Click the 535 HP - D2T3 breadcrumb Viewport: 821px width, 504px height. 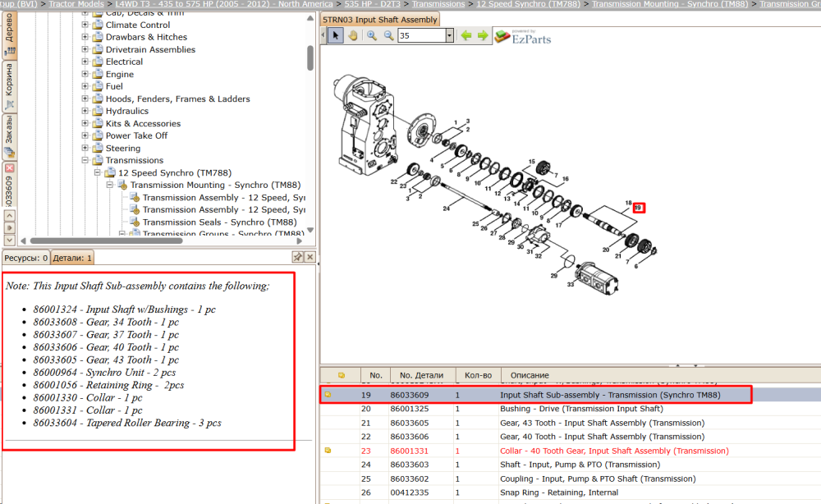coord(372,3)
